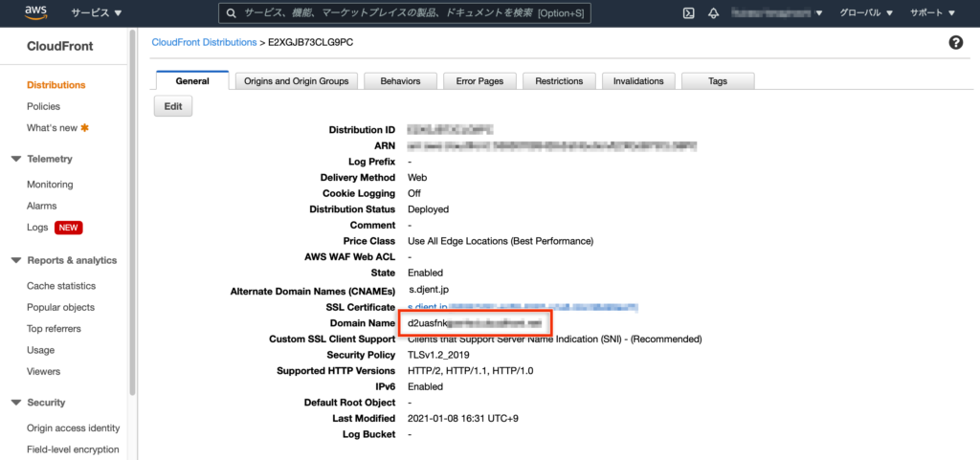Click the sidebar vertical scrollbar
The width and height of the screenshot is (980, 460).
[132, 212]
